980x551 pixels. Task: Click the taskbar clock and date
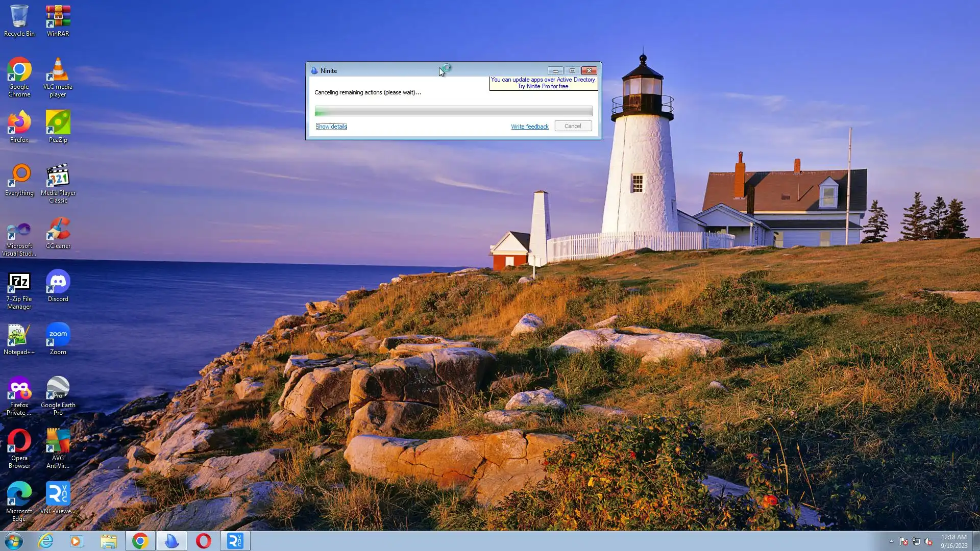[953, 541]
